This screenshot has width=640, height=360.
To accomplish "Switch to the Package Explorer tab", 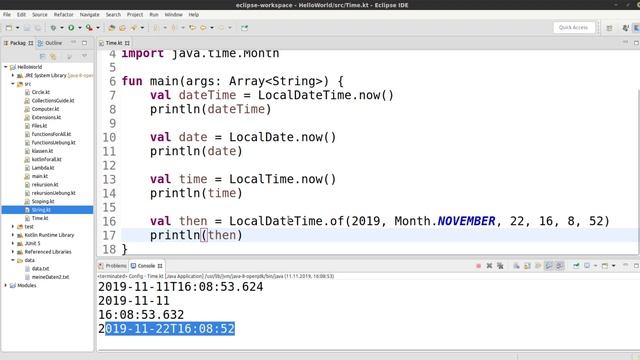I will point(18,43).
